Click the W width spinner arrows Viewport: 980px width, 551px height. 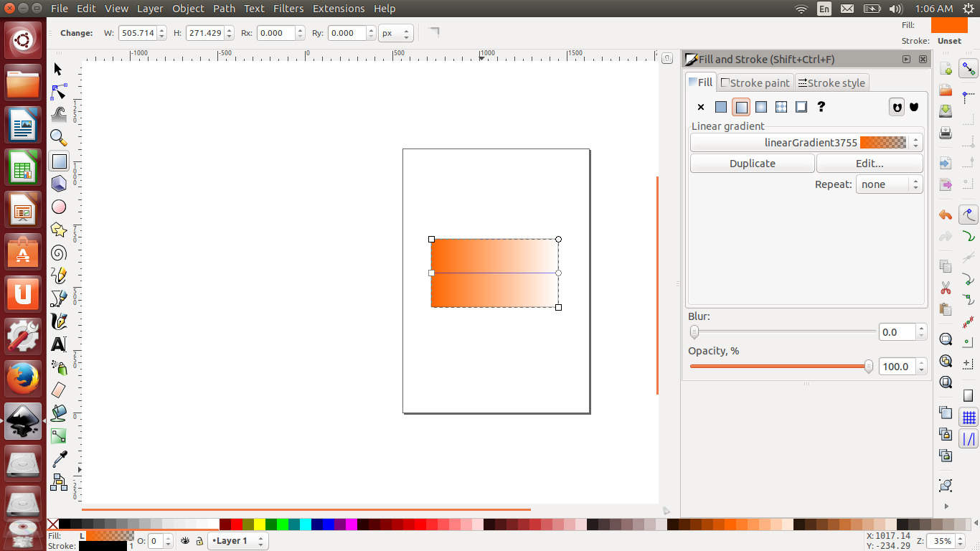161,33
